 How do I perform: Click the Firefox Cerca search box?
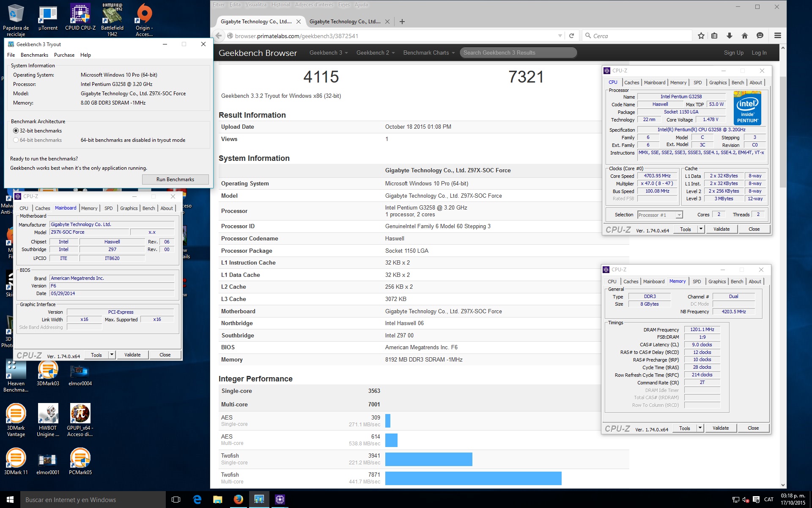[636, 36]
